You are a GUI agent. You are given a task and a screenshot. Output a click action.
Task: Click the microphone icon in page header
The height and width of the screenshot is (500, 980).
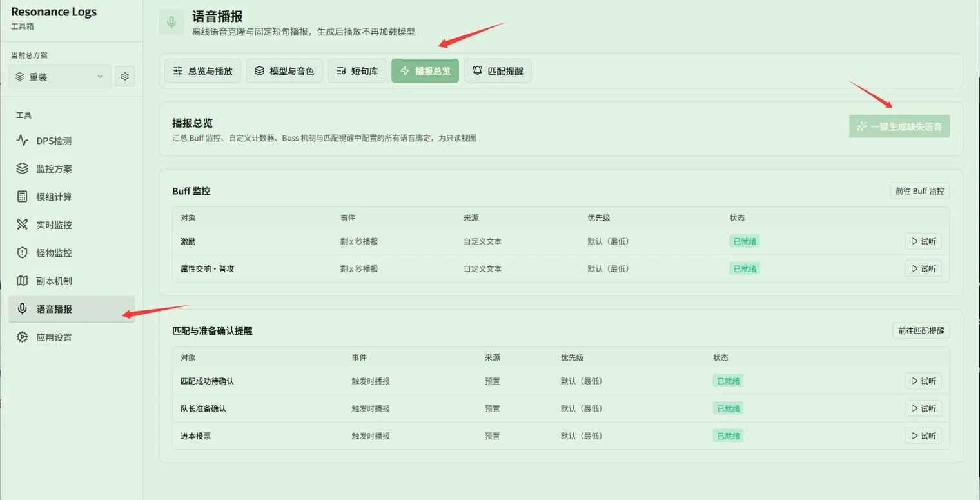[x=171, y=23]
